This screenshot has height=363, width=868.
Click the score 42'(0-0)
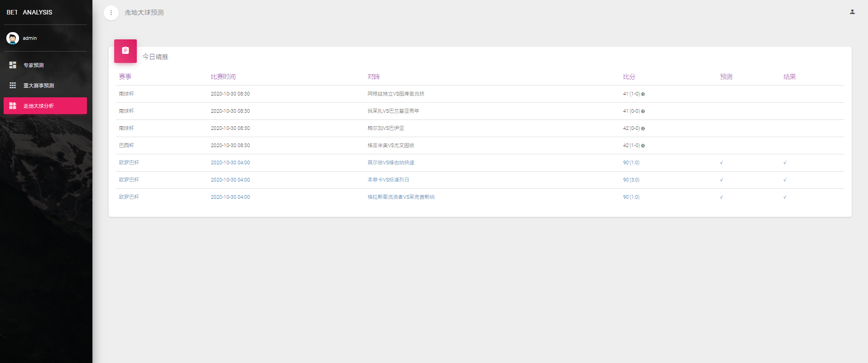(632, 129)
